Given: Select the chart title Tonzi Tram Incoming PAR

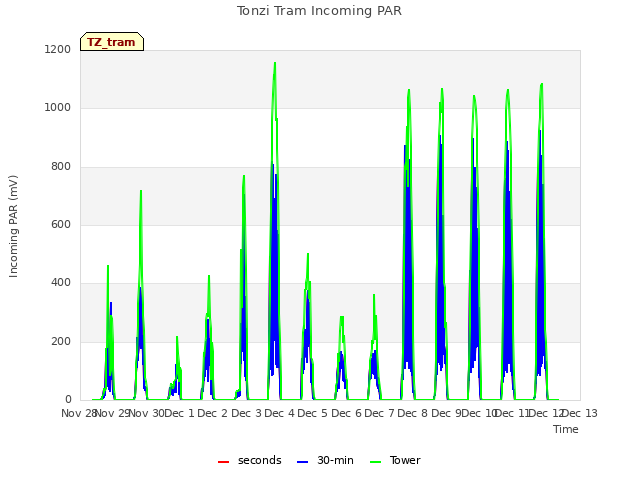Looking at the screenshot, I should click(x=319, y=11).
